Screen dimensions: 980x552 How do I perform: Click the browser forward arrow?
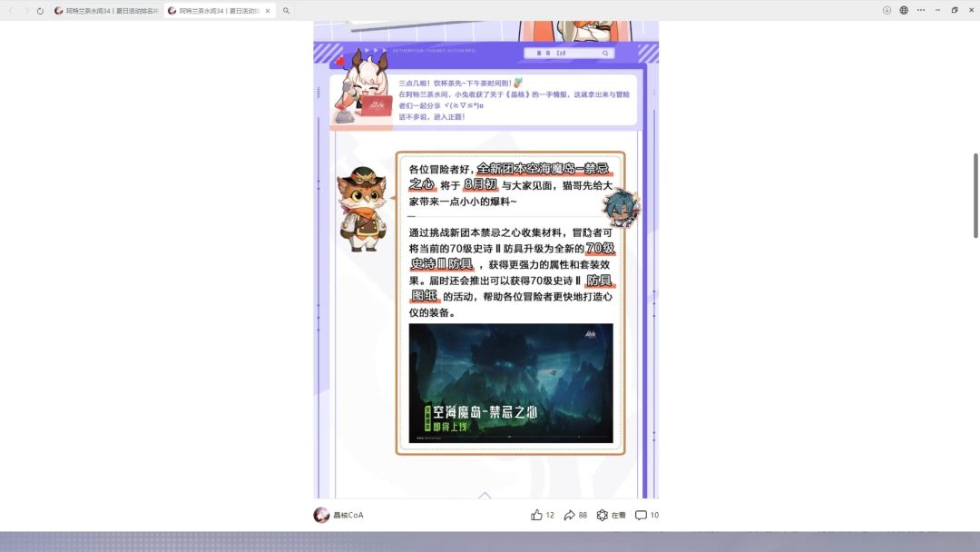click(x=26, y=11)
